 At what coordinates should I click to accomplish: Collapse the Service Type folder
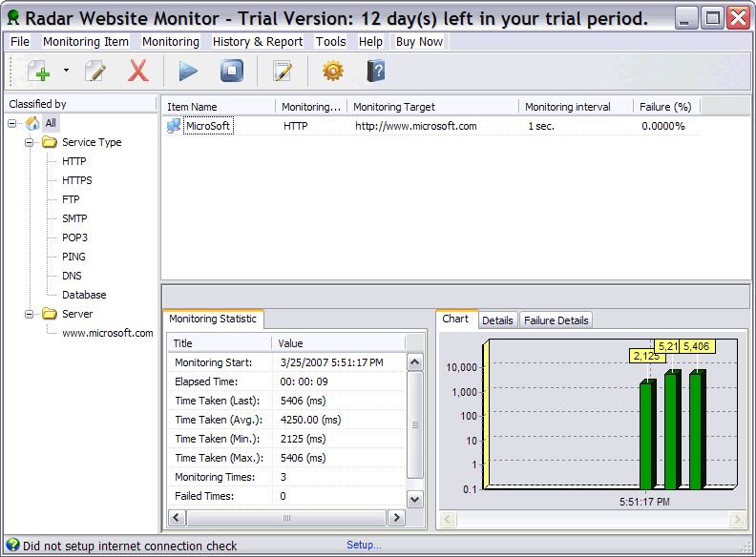coord(30,142)
